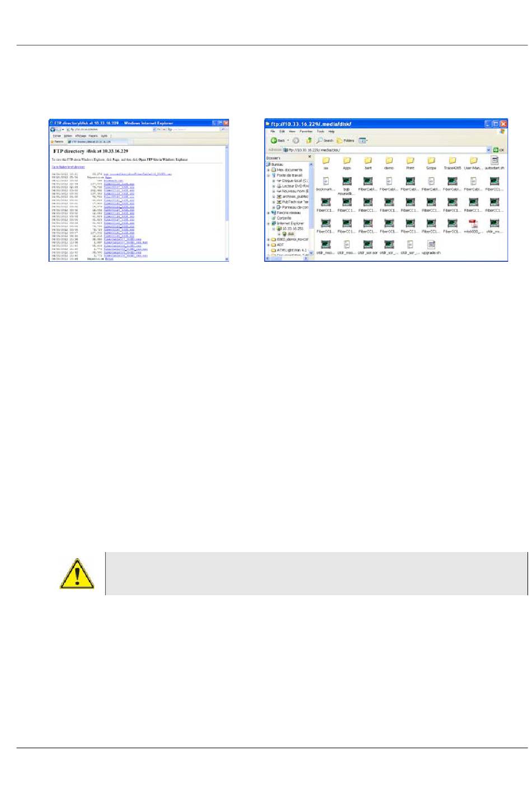The width and height of the screenshot is (532, 788).
Task: Open the View menu in Explorer window
Action: 292,131
